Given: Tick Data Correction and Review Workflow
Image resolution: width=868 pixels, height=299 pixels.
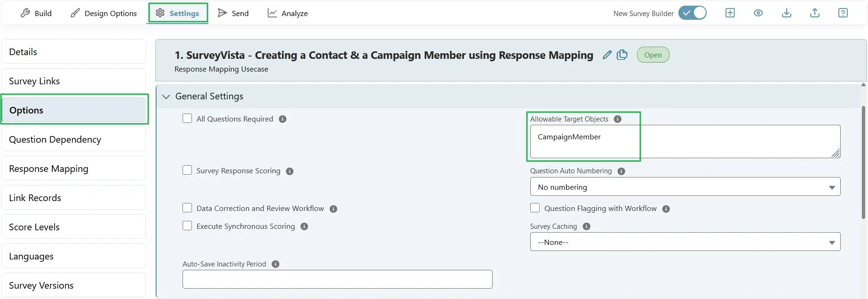Looking at the screenshot, I should pos(187,208).
